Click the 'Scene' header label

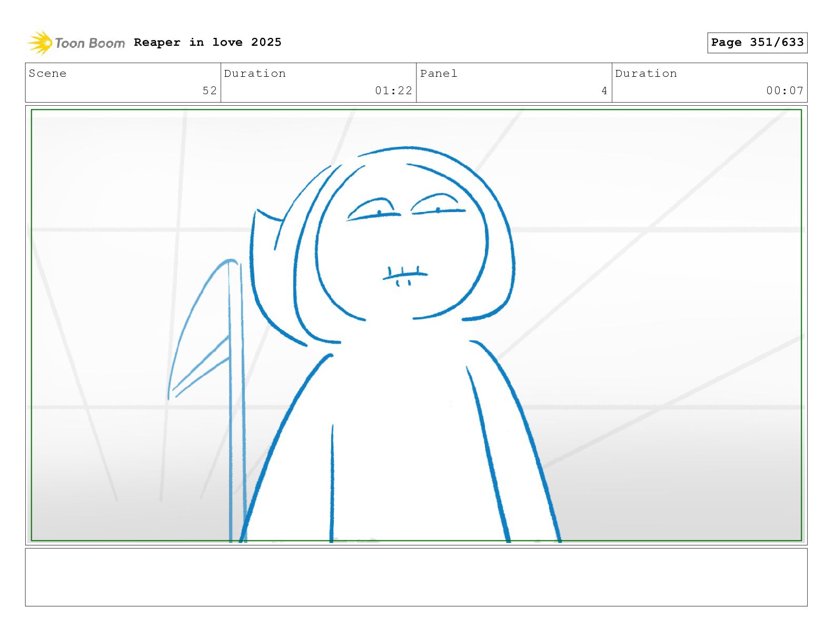pyautogui.click(x=47, y=74)
